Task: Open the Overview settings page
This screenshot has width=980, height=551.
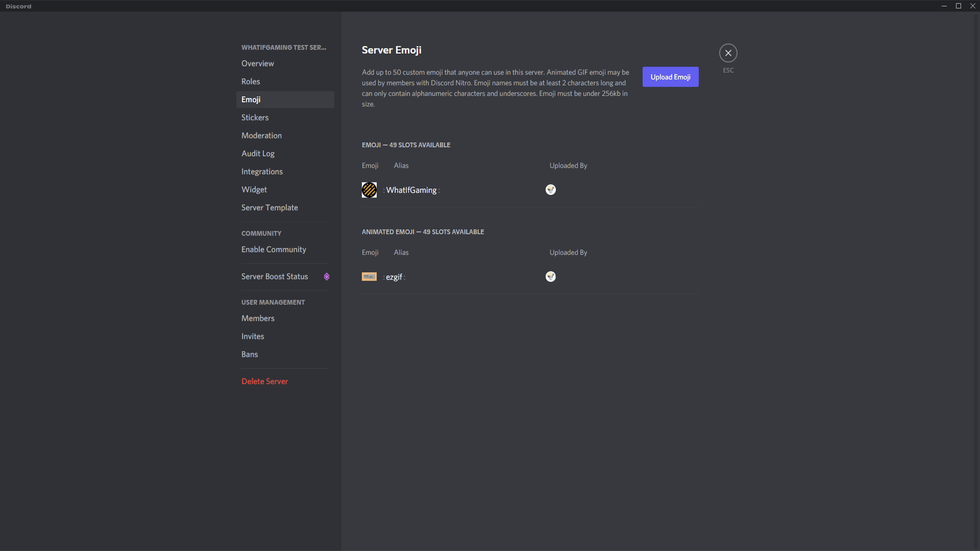Action: click(285, 64)
